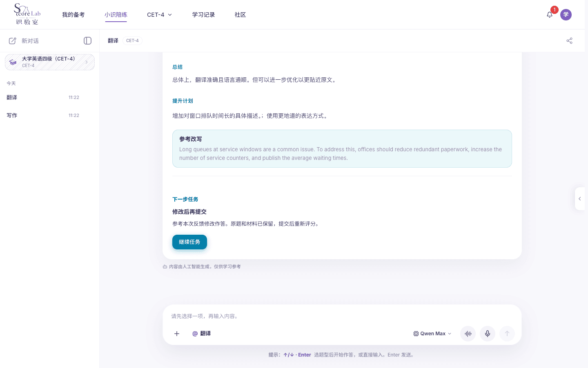Click the 参考改写 reference rewrite text box

tap(342, 148)
